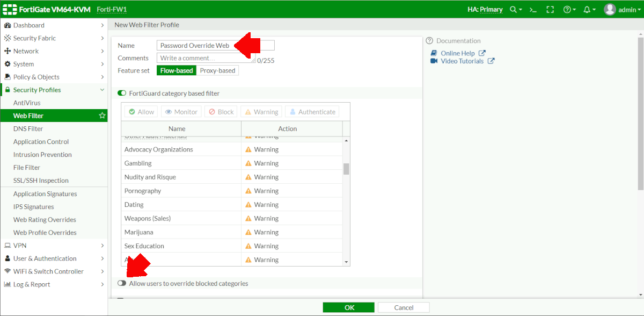Enable allow users to override blocked categories
Viewport: 644px width, 316px height.
122,283
